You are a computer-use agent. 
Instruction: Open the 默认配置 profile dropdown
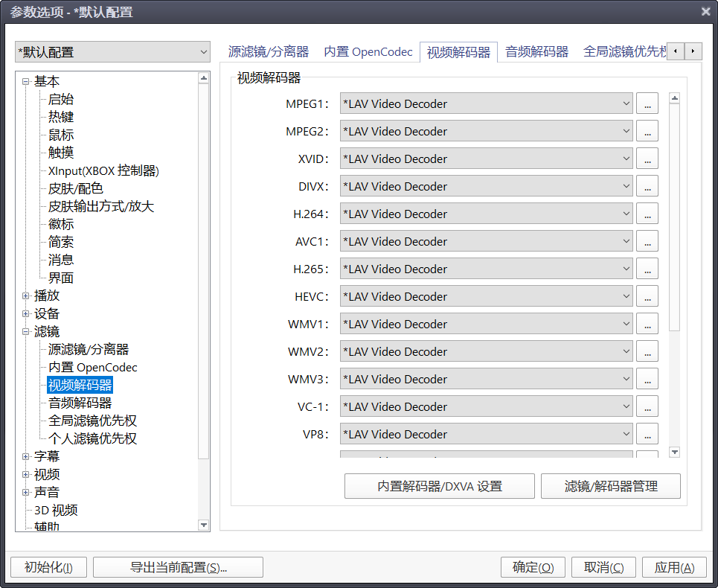tap(113, 52)
